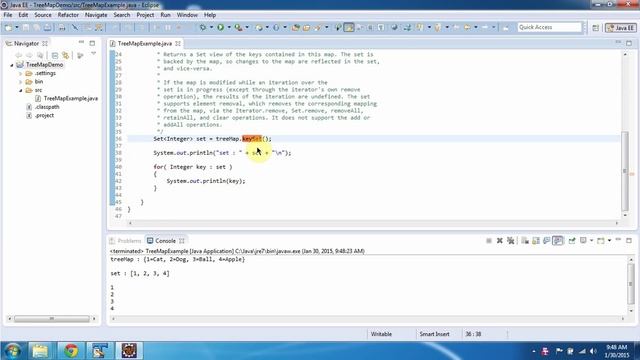Image resolution: width=640 pixels, height=360 pixels.
Task: Toggle Console Scroll Lock
Action: (x=536, y=241)
